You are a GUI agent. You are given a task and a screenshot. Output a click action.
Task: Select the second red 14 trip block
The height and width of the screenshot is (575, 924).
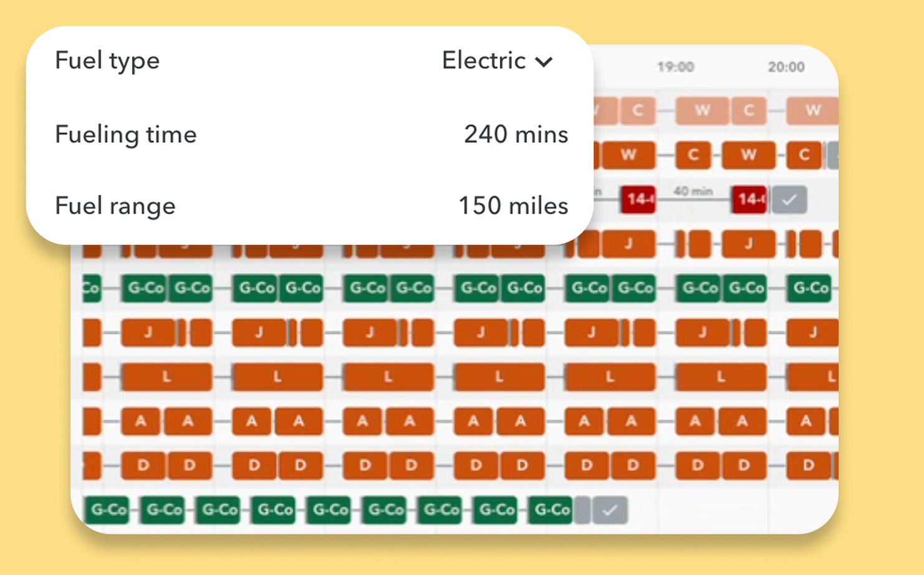coord(749,200)
